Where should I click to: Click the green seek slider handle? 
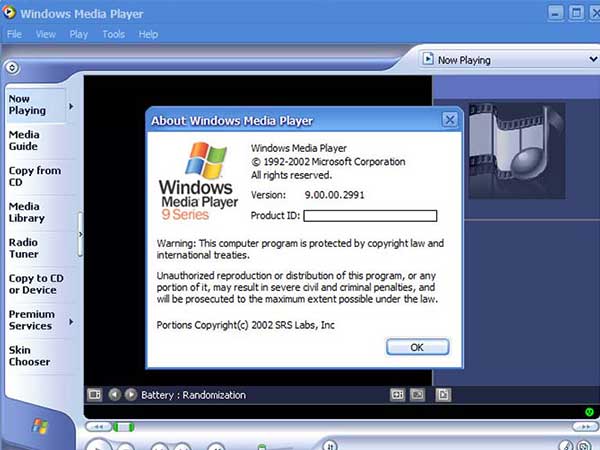pyautogui.click(x=124, y=427)
